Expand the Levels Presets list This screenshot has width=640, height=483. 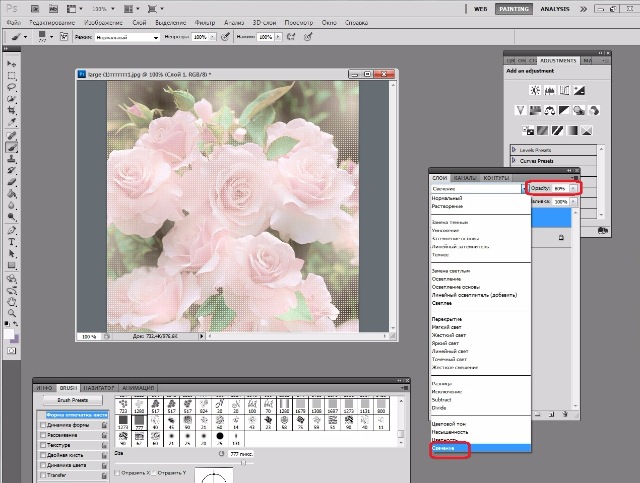(x=514, y=149)
